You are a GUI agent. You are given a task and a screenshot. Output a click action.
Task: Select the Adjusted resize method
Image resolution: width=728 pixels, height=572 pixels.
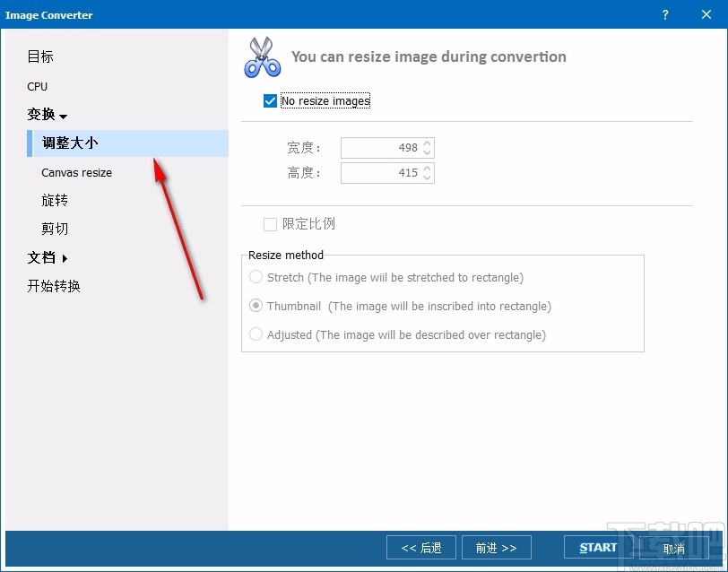256,334
